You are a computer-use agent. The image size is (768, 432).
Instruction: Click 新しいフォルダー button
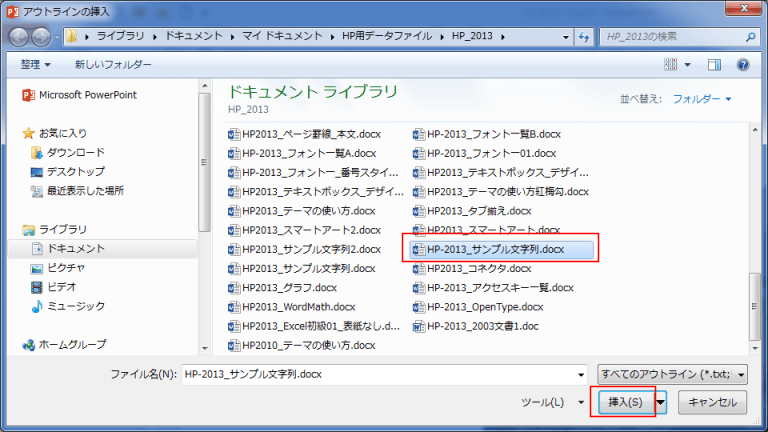pyautogui.click(x=113, y=65)
